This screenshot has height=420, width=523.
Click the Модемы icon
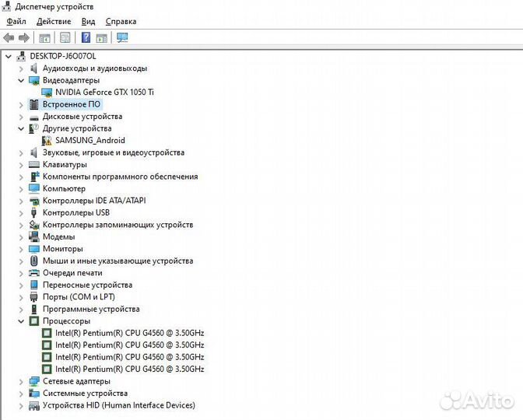tap(34, 236)
